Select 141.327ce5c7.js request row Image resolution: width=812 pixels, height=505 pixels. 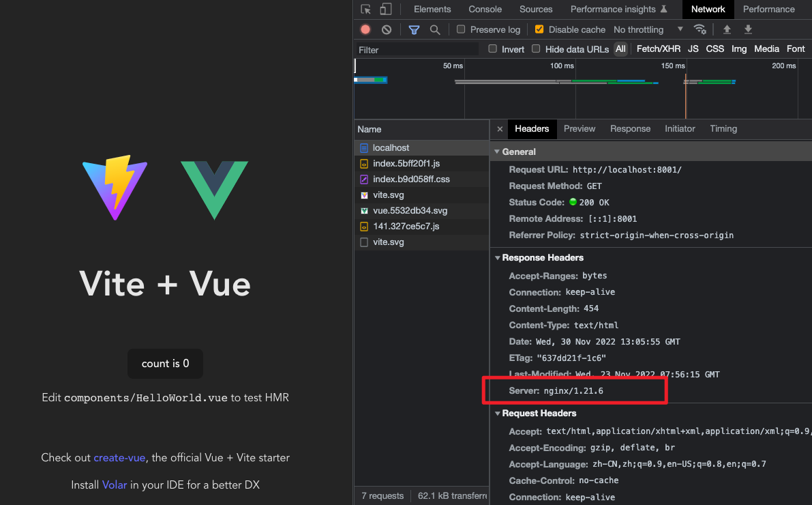(x=421, y=226)
